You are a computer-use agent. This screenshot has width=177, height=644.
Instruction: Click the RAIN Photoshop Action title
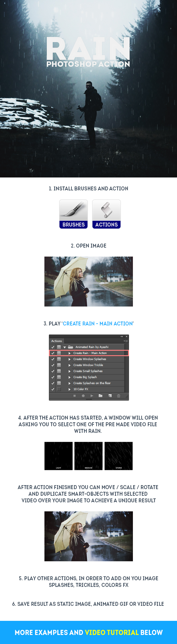tap(88, 52)
